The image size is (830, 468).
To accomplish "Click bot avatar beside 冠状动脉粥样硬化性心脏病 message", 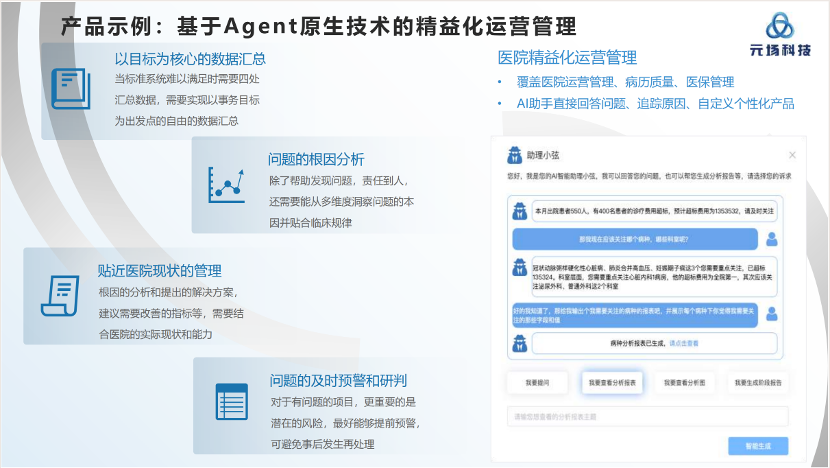I will [520, 267].
